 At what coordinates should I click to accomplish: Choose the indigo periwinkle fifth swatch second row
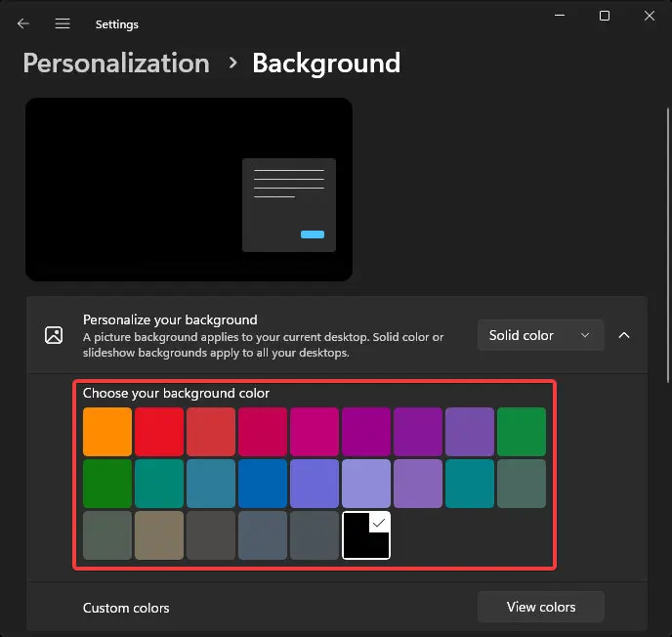pos(315,484)
